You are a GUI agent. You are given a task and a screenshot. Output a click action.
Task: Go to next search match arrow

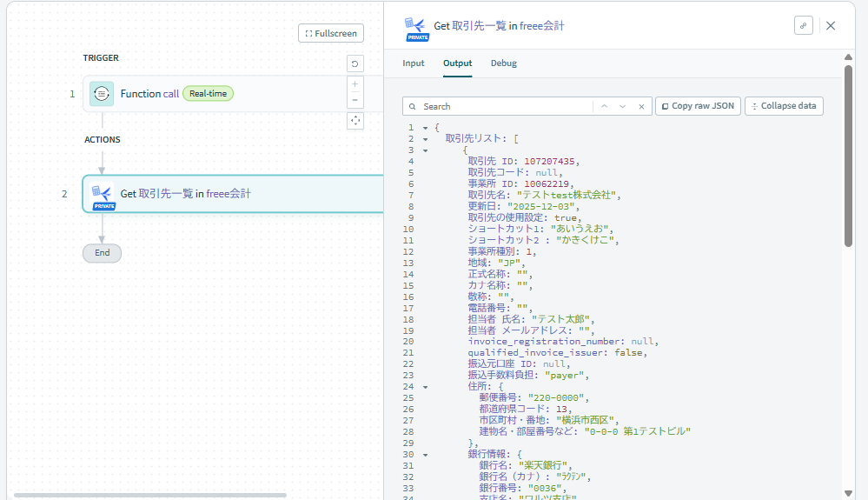(623, 106)
